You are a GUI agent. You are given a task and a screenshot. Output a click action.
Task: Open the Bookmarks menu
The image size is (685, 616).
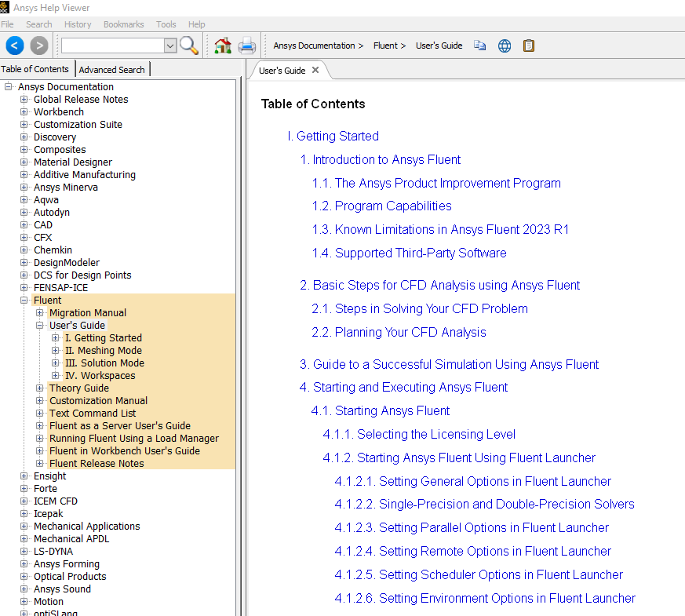pyautogui.click(x=123, y=24)
